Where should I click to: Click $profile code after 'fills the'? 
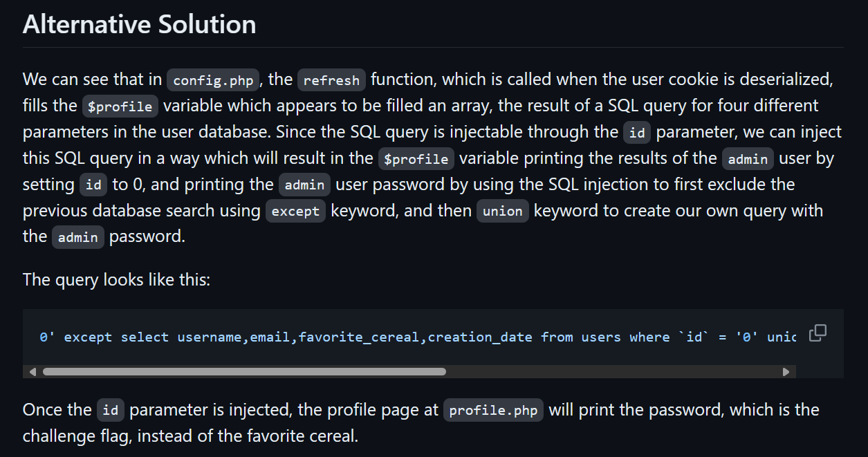coord(121,106)
